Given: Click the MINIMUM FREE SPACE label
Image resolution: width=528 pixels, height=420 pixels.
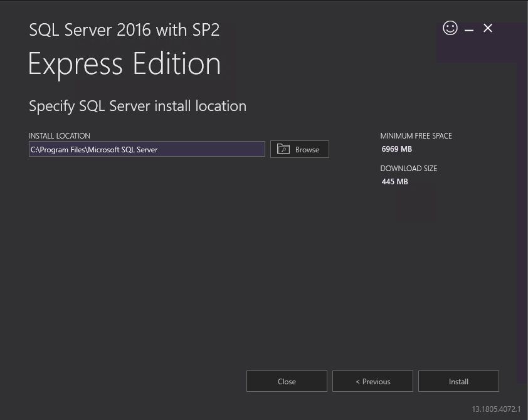Looking at the screenshot, I should (416, 136).
